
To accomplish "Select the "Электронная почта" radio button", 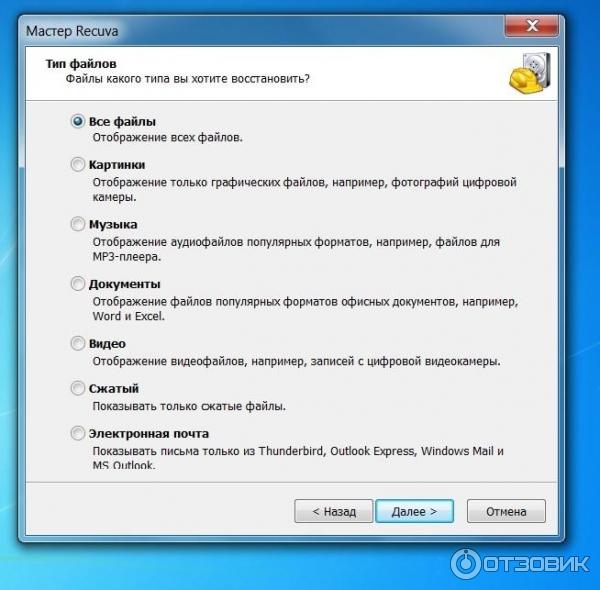I will click(78, 434).
